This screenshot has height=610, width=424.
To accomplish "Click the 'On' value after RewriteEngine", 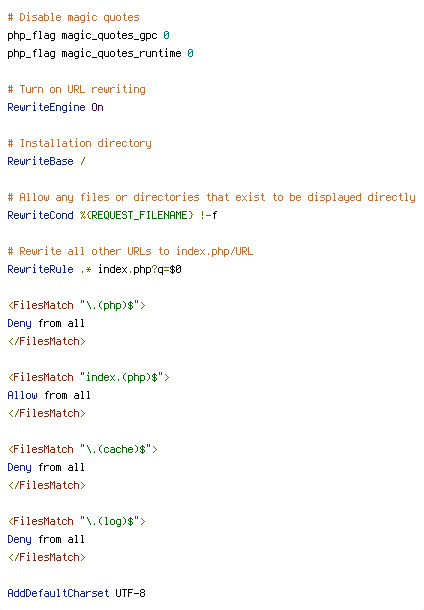I will 98,107.
